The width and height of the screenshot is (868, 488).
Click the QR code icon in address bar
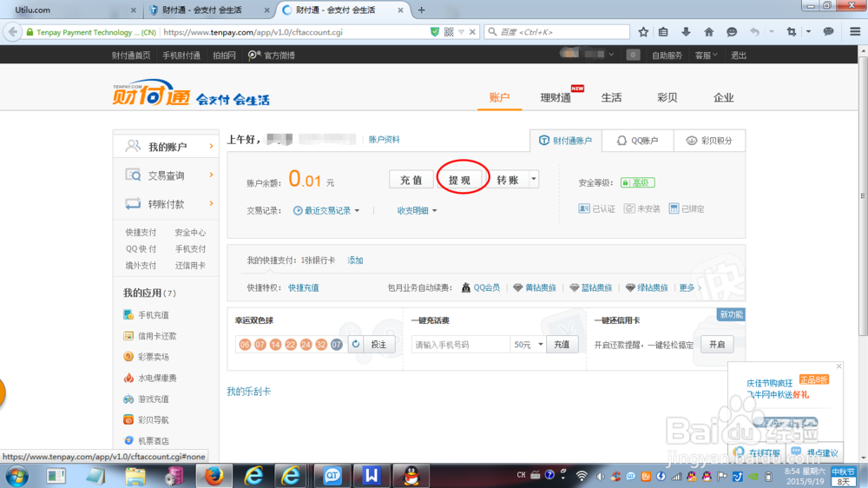click(449, 32)
